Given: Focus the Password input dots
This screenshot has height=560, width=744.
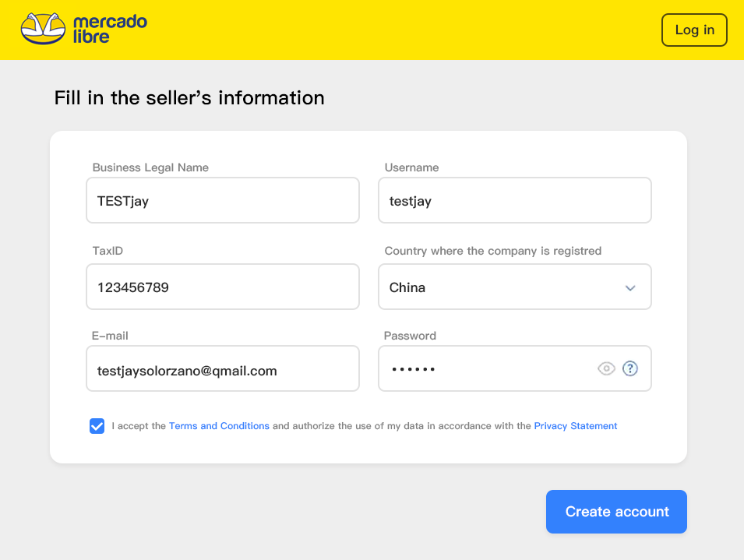Looking at the screenshot, I should [483, 369].
